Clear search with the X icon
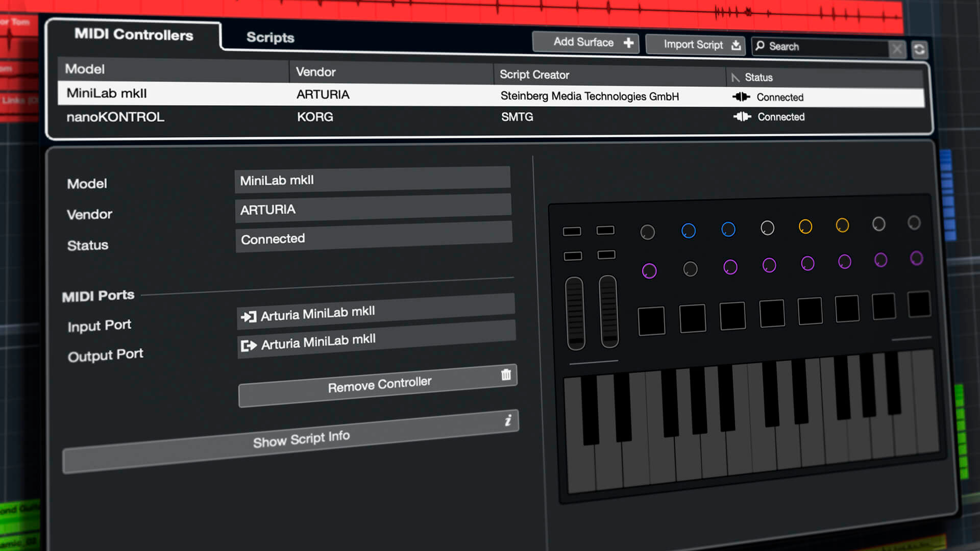980x551 pixels. tap(897, 49)
